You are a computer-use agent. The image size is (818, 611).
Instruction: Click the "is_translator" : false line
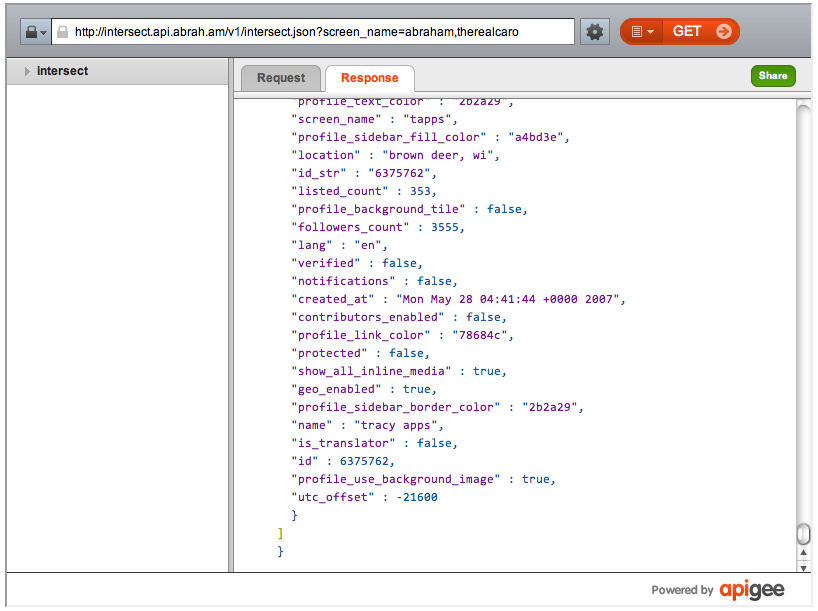[x=374, y=444]
